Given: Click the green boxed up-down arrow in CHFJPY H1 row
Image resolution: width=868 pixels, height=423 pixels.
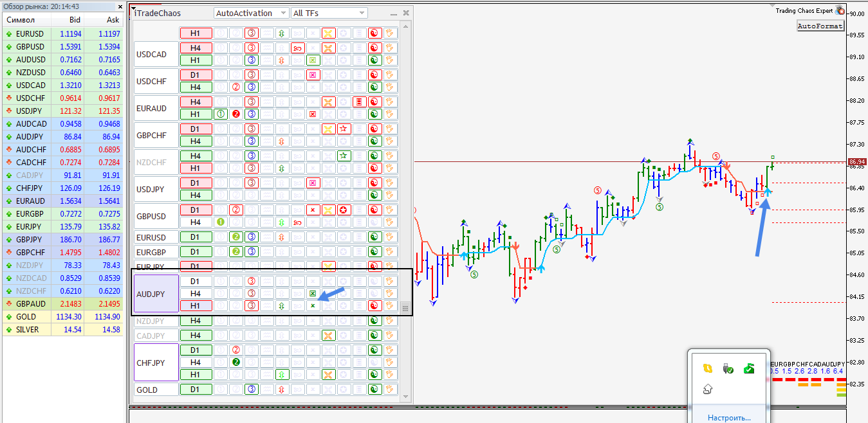Looking at the screenshot, I should (281, 375).
